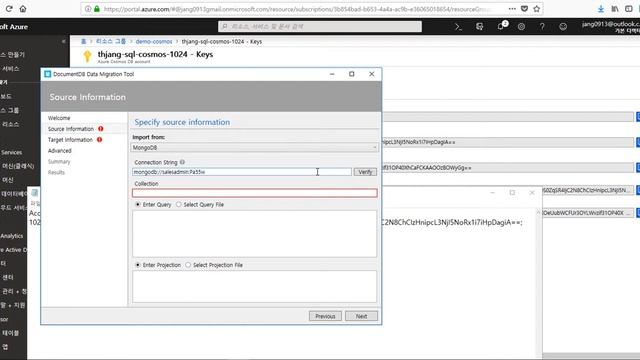Open Source Information step
This screenshot has width=640, height=360.
(71, 129)
